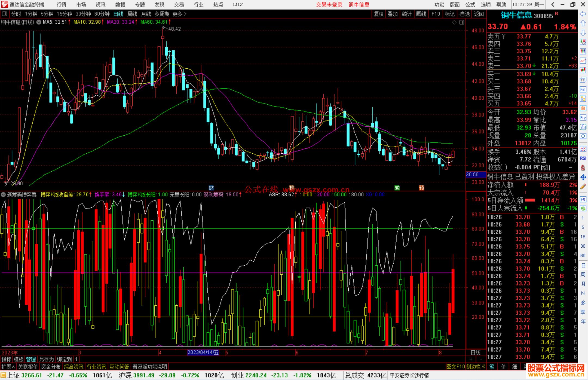The width and height of the screenshot is (588, 380).
Task: Click the 铜牛信息 link in title bar
Action: click(359, 4)
